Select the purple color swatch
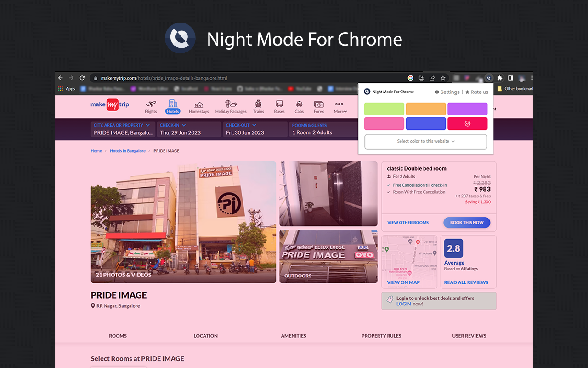The height and width of the screenshot is (368, 588). 467,109
